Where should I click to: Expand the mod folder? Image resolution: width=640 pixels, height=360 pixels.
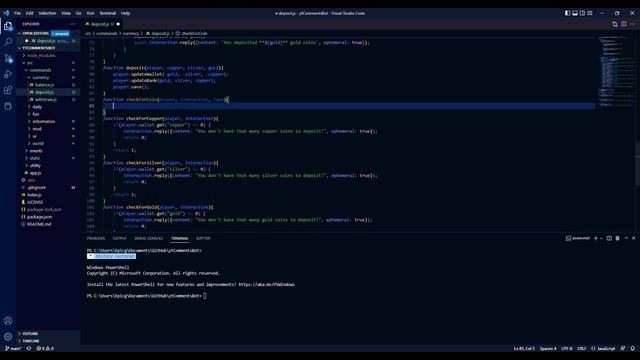click(37, 129)
